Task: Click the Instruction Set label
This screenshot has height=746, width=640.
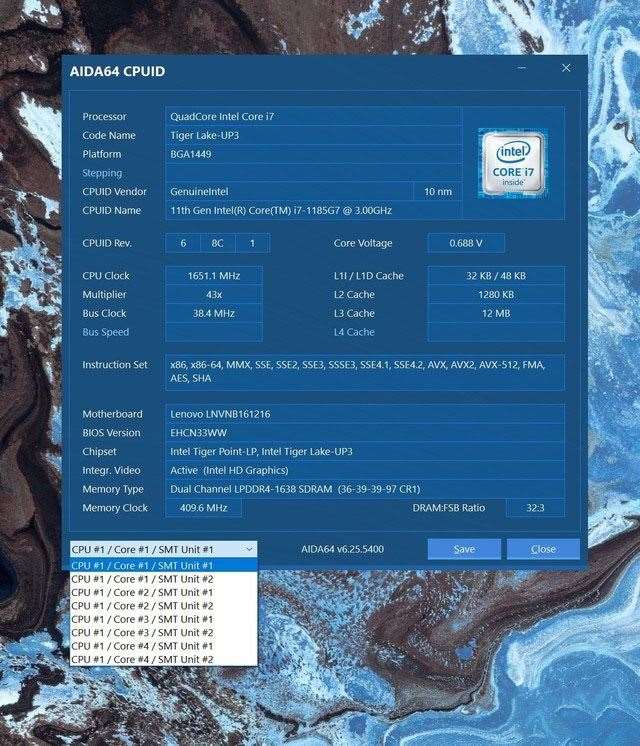Action: (115, 365)
